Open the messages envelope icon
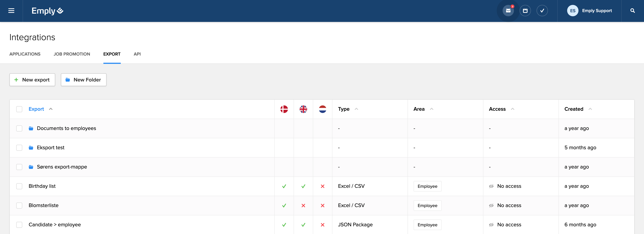Image resolution: width=644 pixels, height=234 pixels. point(508,11)
